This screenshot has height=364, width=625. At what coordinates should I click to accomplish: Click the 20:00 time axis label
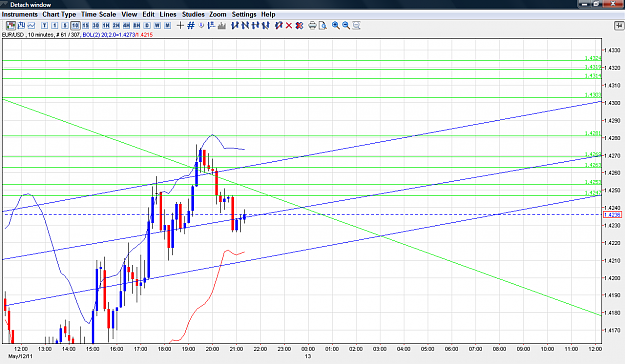(212, 349)
